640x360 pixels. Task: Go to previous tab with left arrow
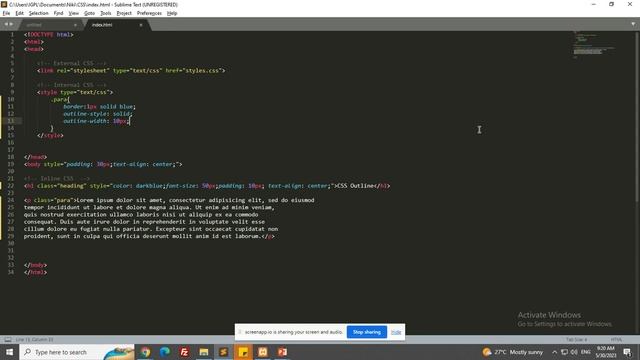[x=6, y=24]
